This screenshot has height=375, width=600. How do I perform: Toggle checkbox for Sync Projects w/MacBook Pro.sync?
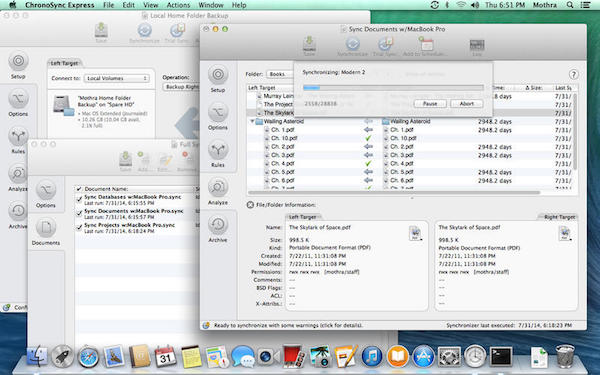[79, 228]
